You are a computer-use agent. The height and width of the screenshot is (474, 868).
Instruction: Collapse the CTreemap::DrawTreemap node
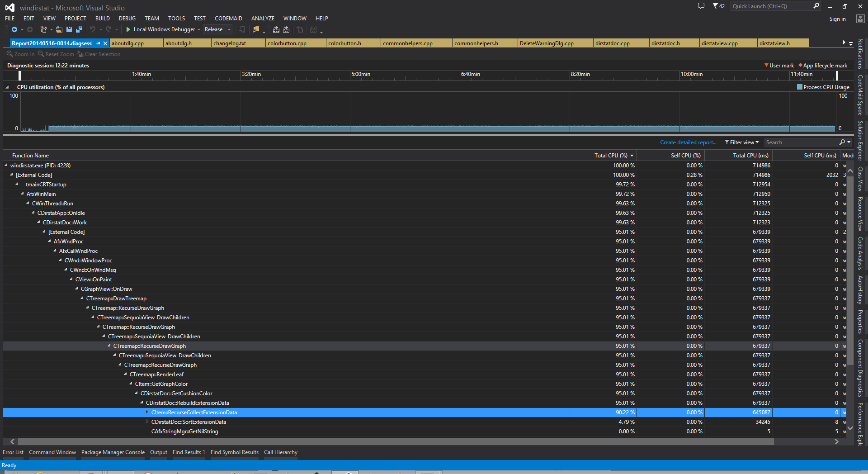(82, 299)
